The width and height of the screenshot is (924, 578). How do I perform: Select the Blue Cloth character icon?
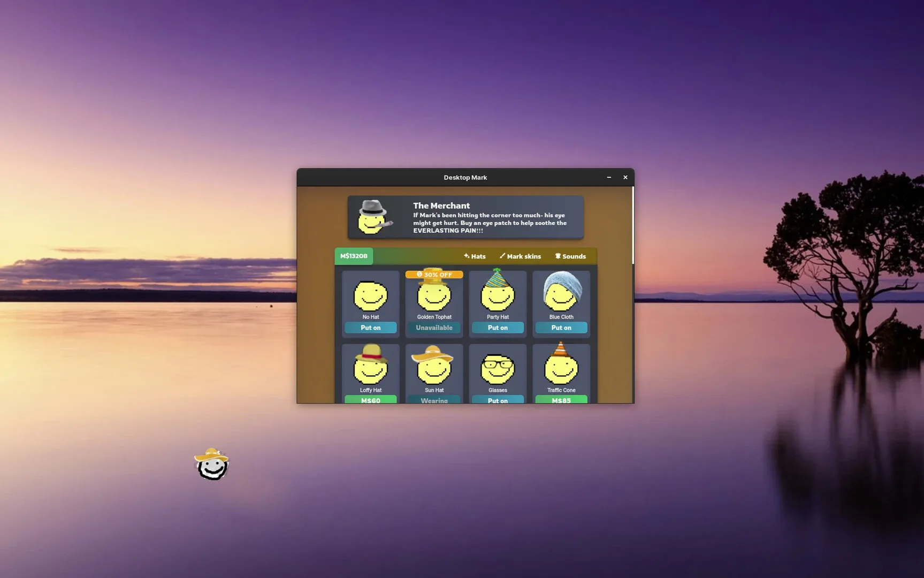tap(561, 293)
